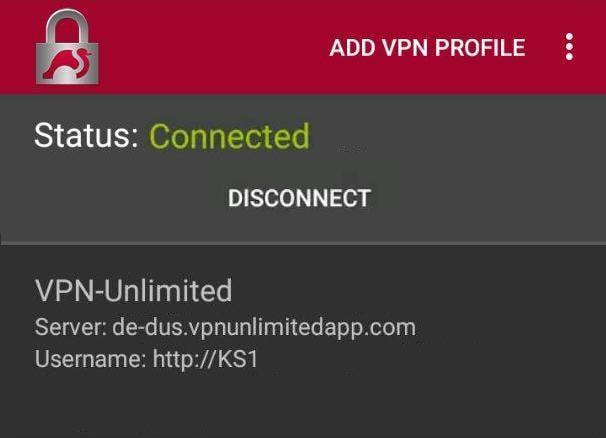Tap the empty area below the VPN-Unlimited entry
This screenshot has width=606, height=438.
coord(303,408)
